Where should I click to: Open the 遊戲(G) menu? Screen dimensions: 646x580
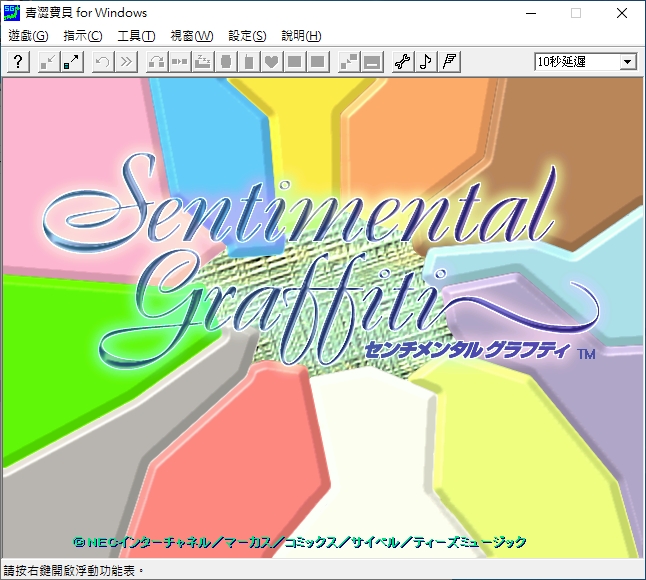pyautogui.click(x=27, y=36)
